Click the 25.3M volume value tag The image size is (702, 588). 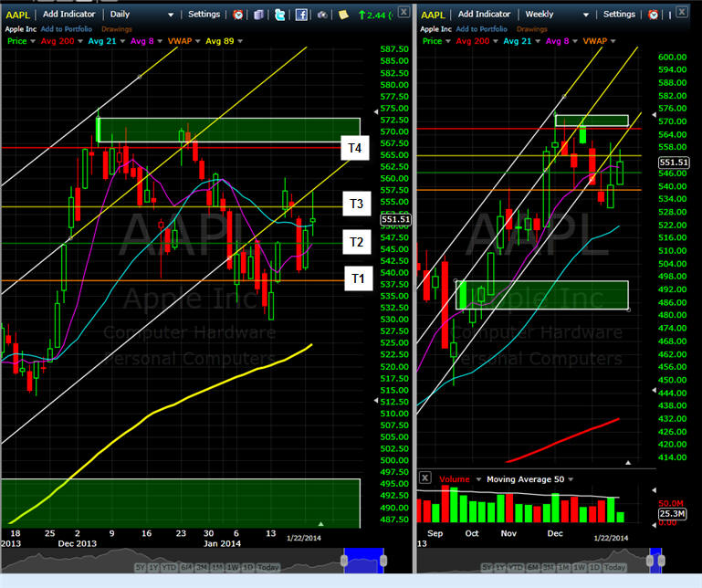coord(672,514)
